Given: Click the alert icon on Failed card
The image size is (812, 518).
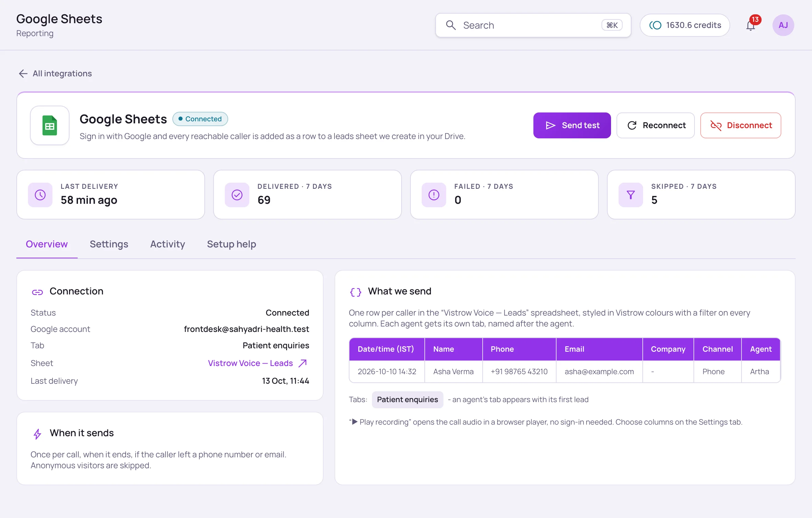Looking at the screenshot, I should coord(434,195).
